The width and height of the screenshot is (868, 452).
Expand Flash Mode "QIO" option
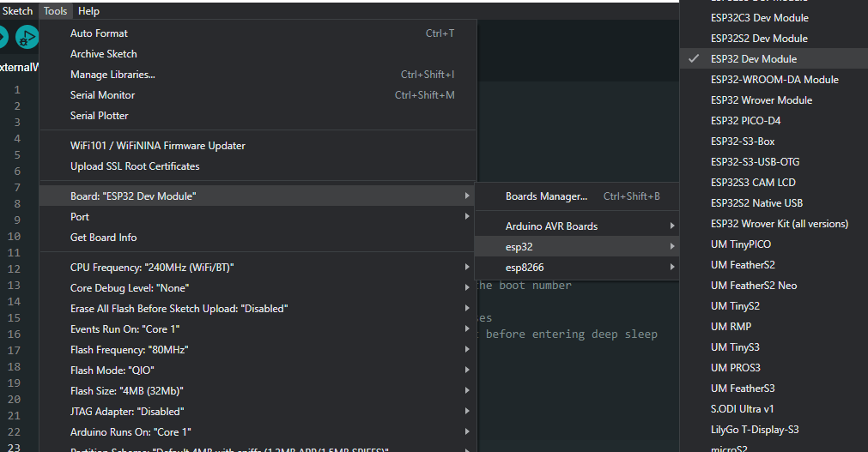(258, 371)
